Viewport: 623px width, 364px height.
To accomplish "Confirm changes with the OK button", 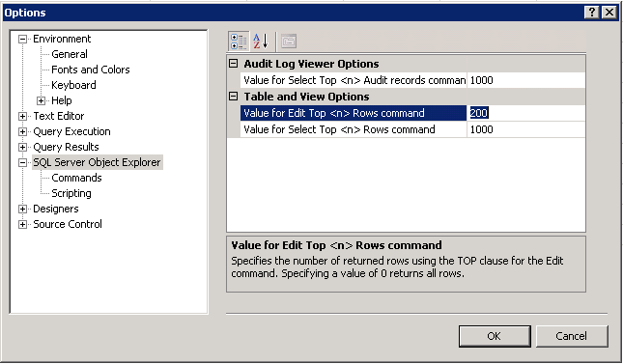I will point(495,336).
